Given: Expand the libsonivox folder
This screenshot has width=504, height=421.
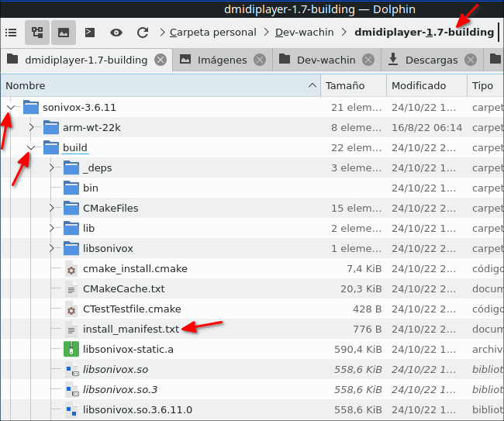Looking at the screenshot, I should point(51,248).
